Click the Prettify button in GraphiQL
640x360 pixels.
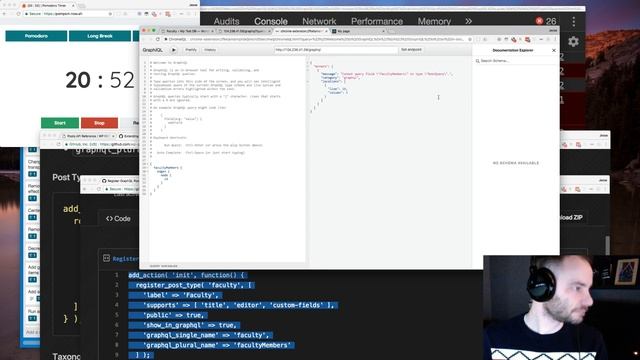click(x=191, y=50)
